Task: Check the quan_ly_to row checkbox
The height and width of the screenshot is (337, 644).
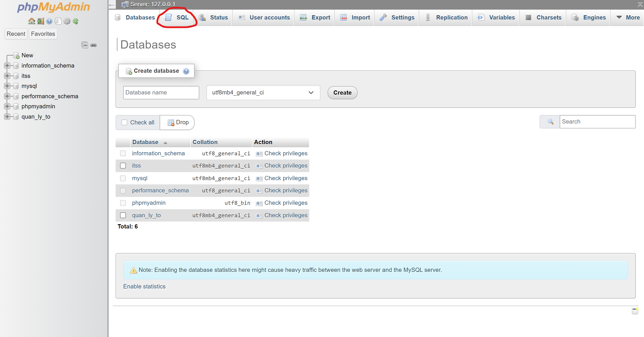Action: coord(123,215)
